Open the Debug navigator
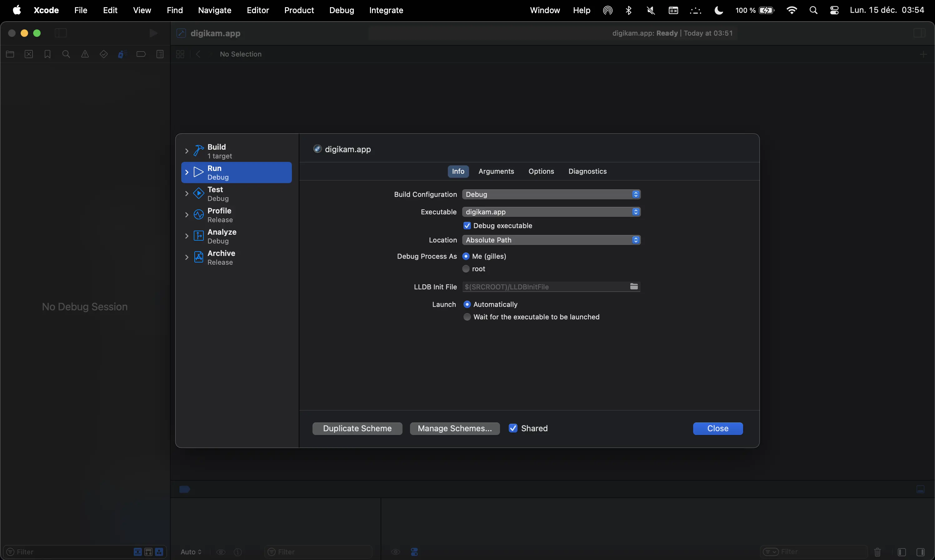Viewport: 935px width, 560px height. pyautogui.click(x=122, y=54)
